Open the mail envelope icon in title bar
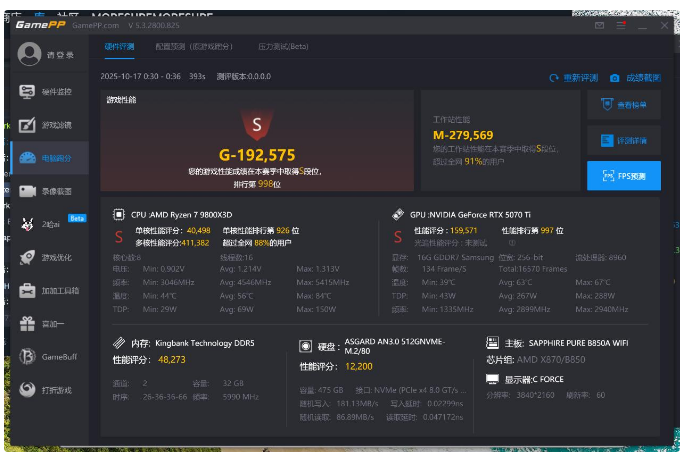The height and width of the screenshot is (460, 688). 599,25
